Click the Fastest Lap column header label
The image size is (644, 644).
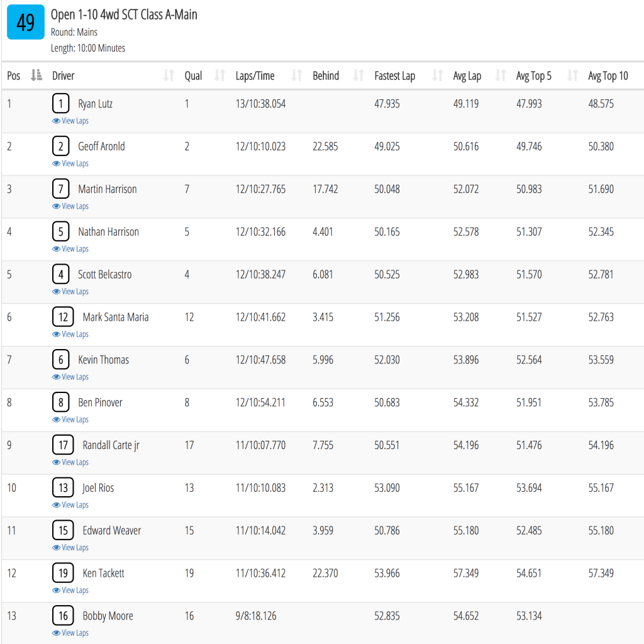(395, 76)
